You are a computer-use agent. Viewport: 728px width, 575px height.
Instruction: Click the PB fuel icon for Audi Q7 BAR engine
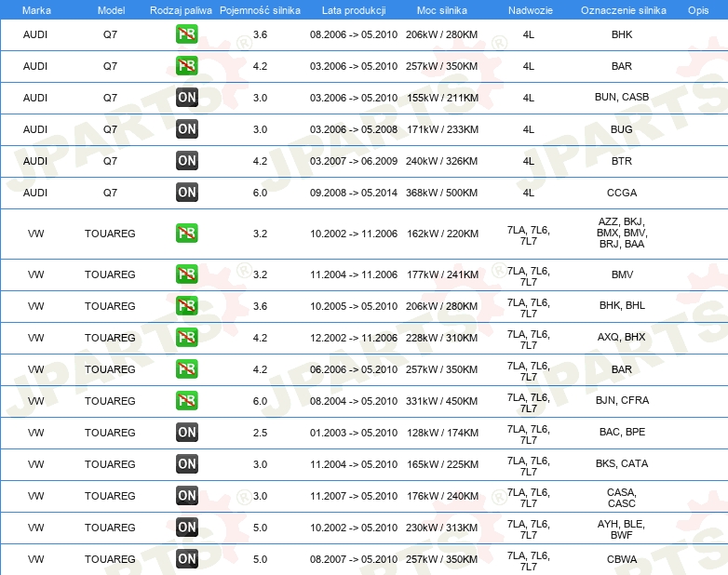pyautogui.click(x=186, y=66)
